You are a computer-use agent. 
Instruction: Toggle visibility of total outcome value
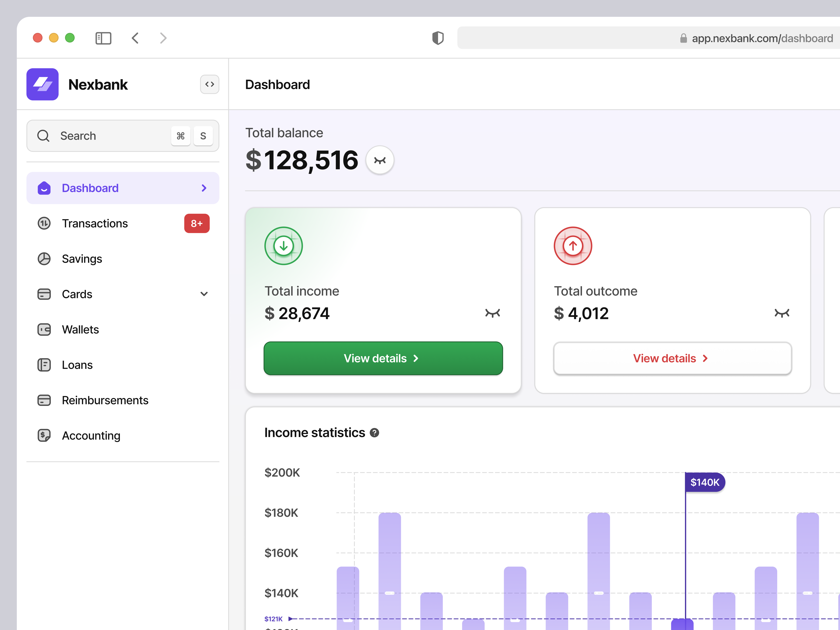[782, 313]
